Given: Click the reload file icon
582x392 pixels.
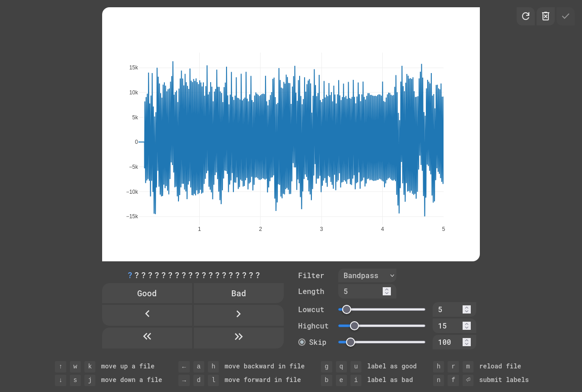Looking at the screenshot, I should (x=525, y=16).
